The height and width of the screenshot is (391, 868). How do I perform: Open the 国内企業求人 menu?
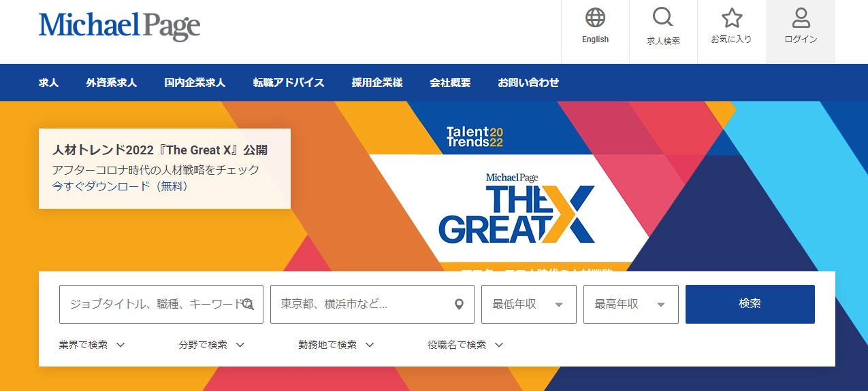[195, 83]
